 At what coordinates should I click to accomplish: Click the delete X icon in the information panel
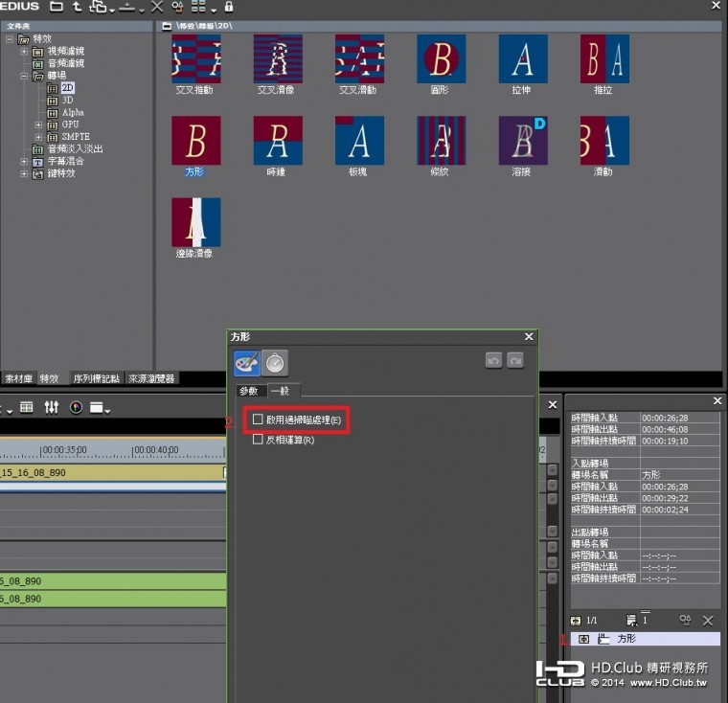click(x=708, y=621)
